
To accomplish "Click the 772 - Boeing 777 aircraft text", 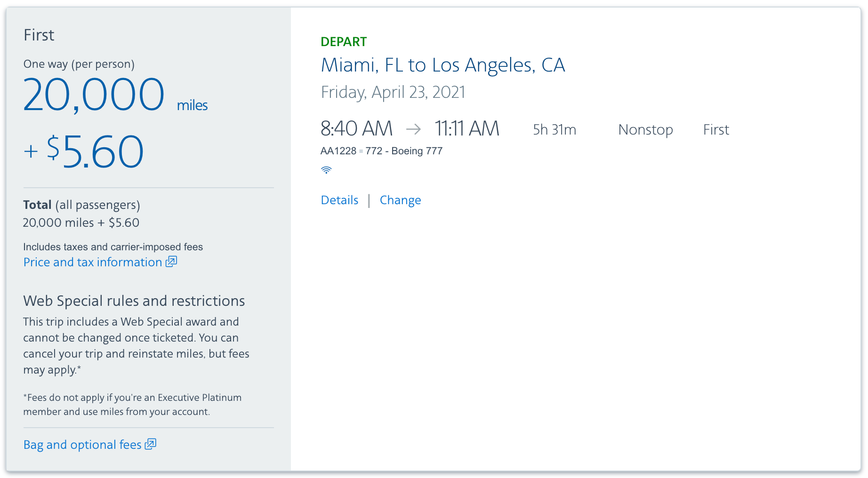I will coord(404,151).
